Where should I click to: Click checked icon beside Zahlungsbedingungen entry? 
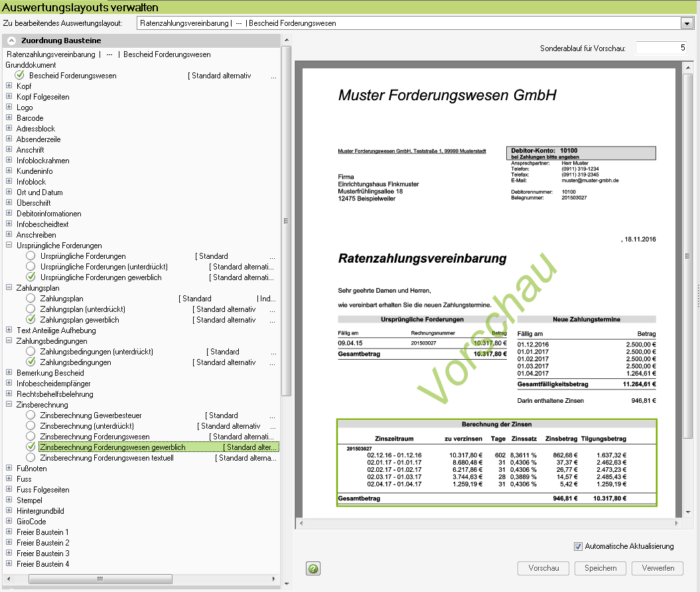click(x=31, y=362)
